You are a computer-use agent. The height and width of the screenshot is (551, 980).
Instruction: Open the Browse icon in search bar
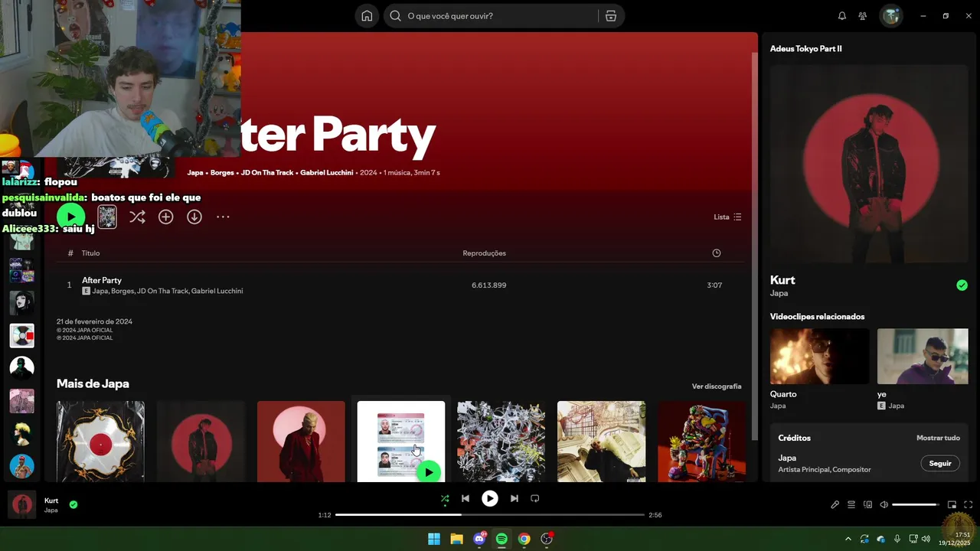(x=610, y=16)
